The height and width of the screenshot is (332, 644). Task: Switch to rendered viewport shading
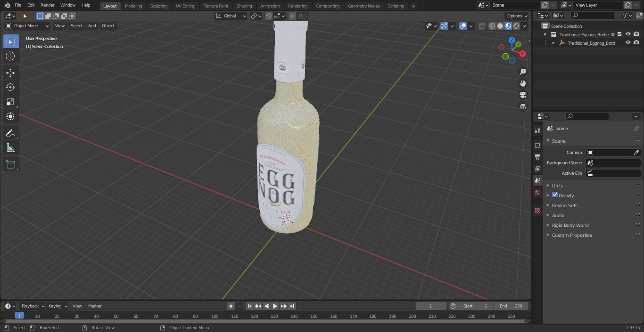tap(516, 26)
